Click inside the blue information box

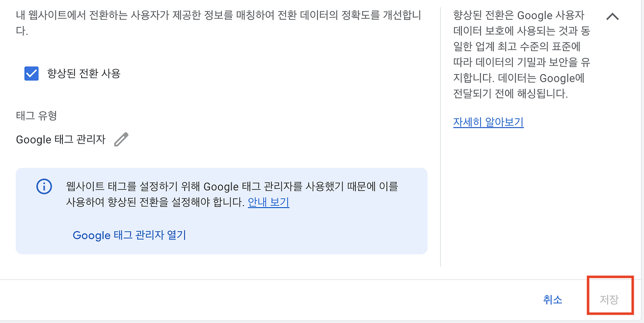pyautogui.click(x=221, y=211)
